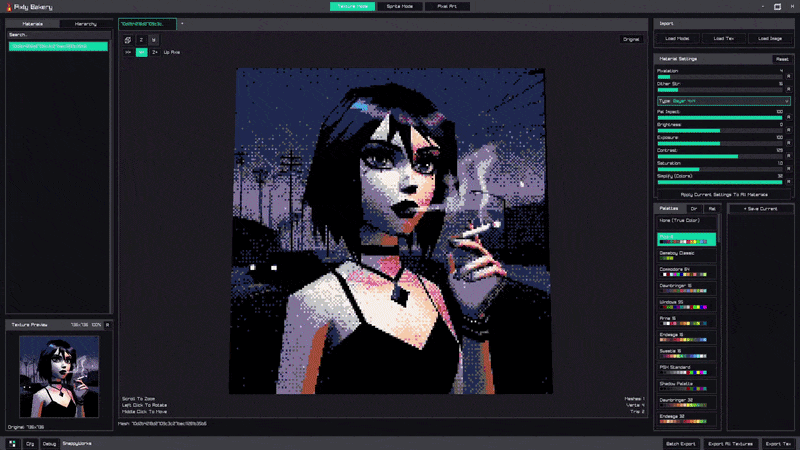The height and width of the screenshot is (450, 800).
Task: Click Load Image button
Action: pos(770,38)
